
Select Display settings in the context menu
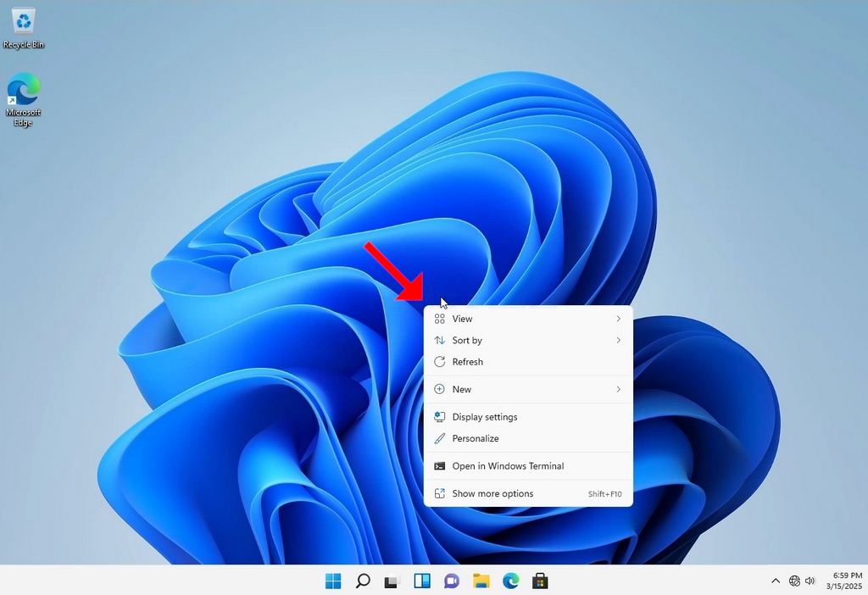(x=528, y=417)
